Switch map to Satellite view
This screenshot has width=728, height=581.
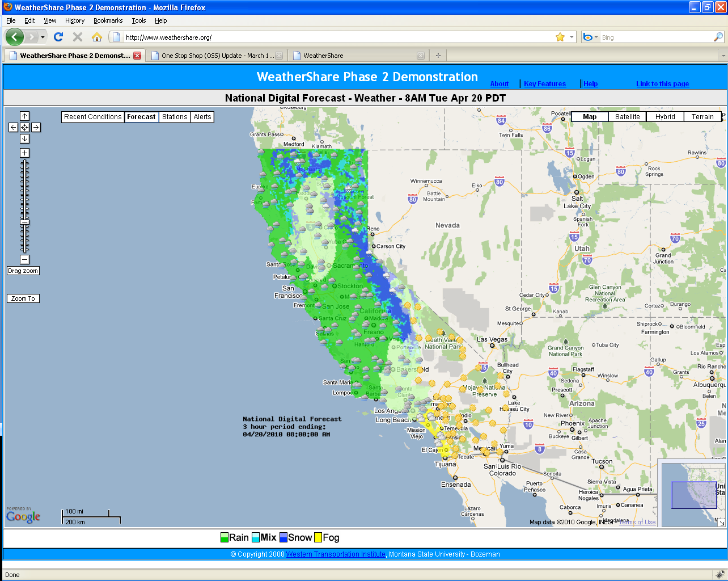tap(627, 117)
